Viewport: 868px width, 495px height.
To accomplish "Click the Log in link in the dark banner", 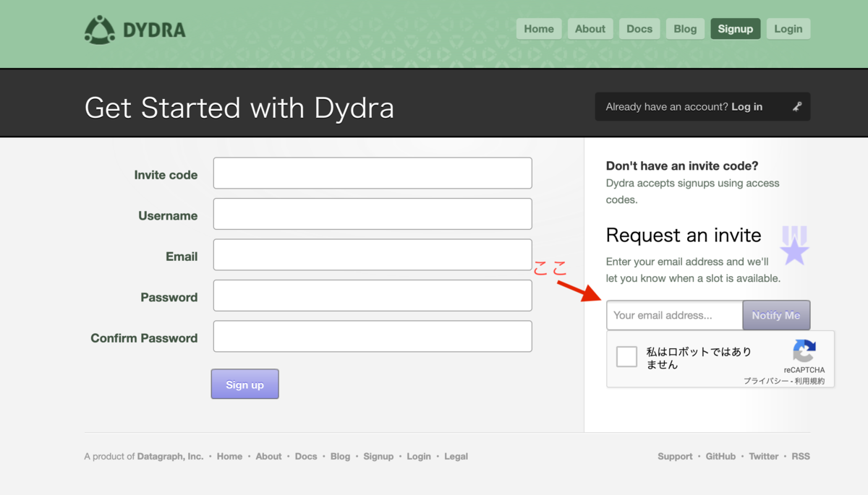I will 748,106.
